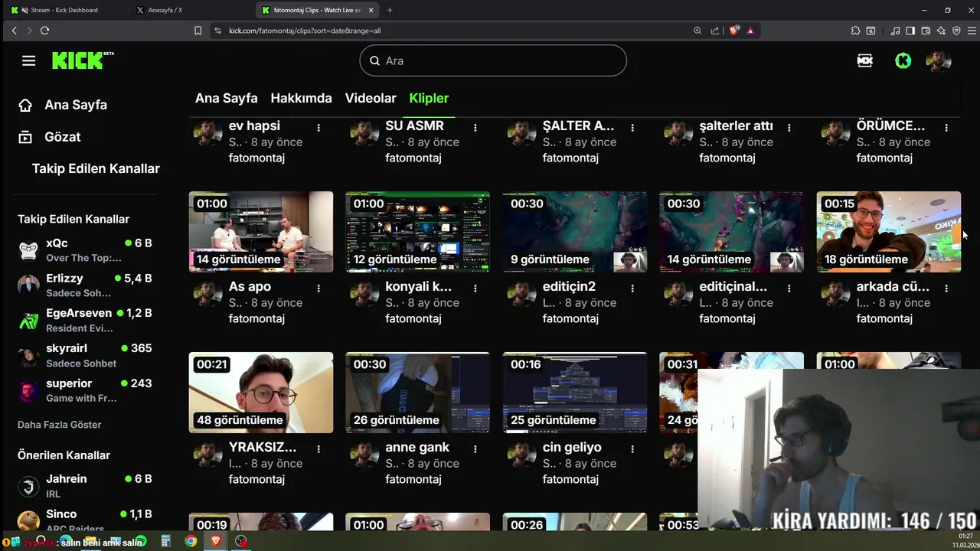Image resolution: width=980 pixels, height=551 pixels.
Task: Open the Brave Playlist music note icon
Action: (x=896, y=31)
